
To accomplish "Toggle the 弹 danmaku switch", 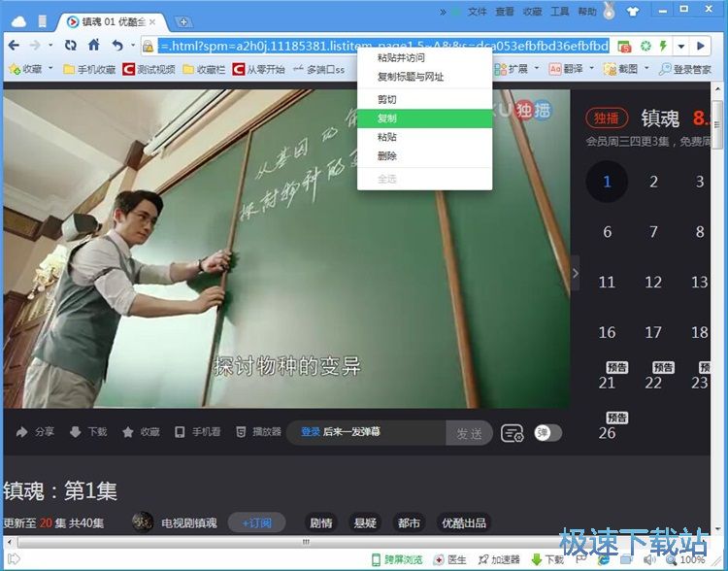I will click(x=547, y=433).
